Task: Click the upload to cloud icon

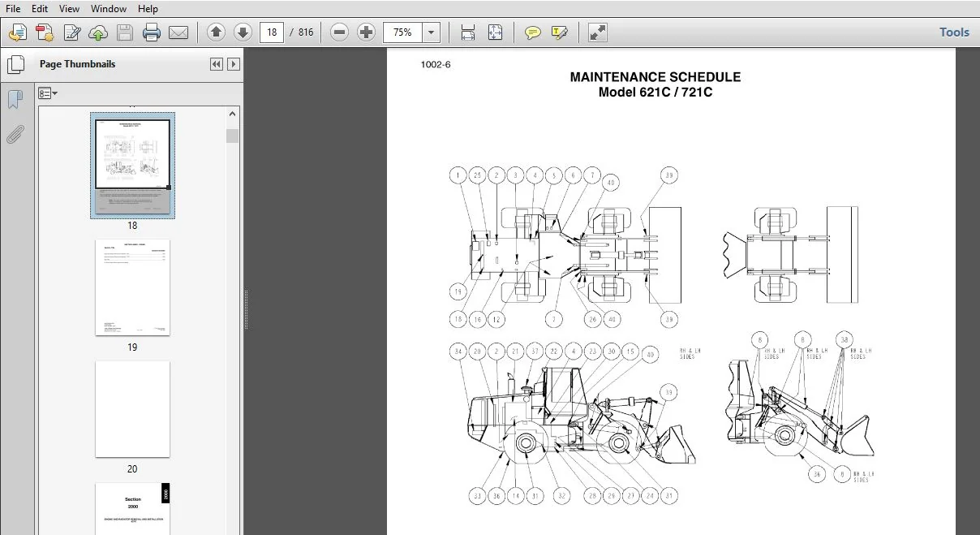Action: coord(98,32)
